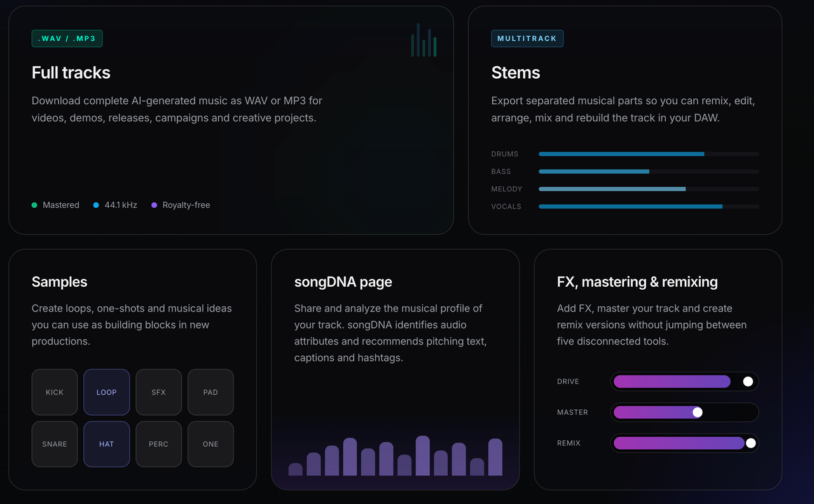Click the "REMIX" label
Viewport: 814px width, 504px height.
(x=569, y=443)
